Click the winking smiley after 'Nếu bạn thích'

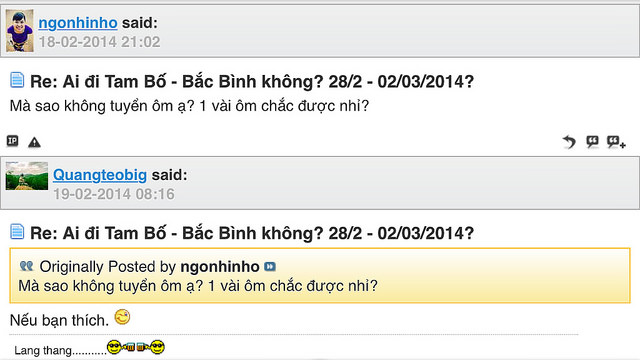(x=122, y=317)
